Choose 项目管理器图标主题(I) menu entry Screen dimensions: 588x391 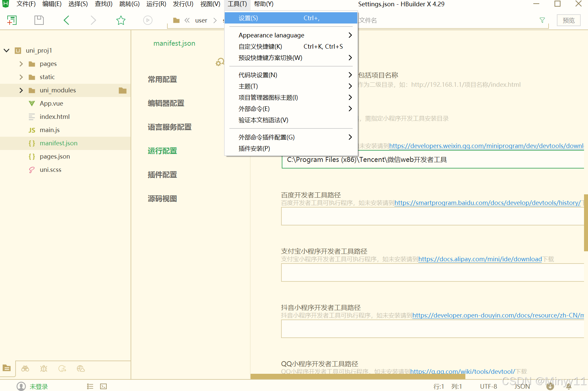(291, 97)
